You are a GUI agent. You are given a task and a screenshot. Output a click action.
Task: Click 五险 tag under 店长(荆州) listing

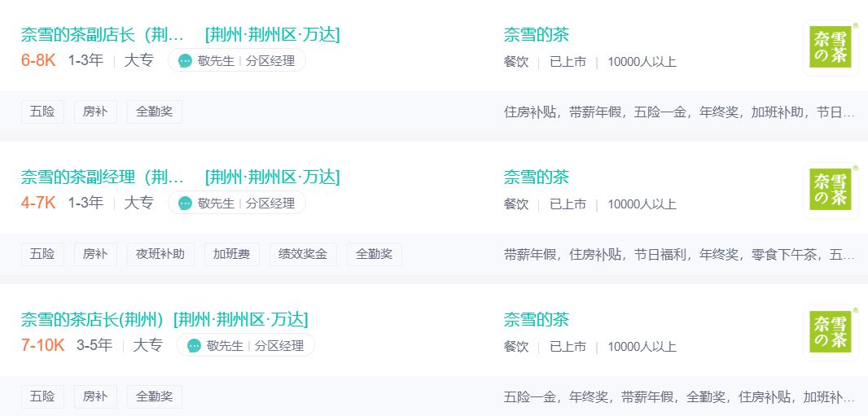click(x=42, y=396)
